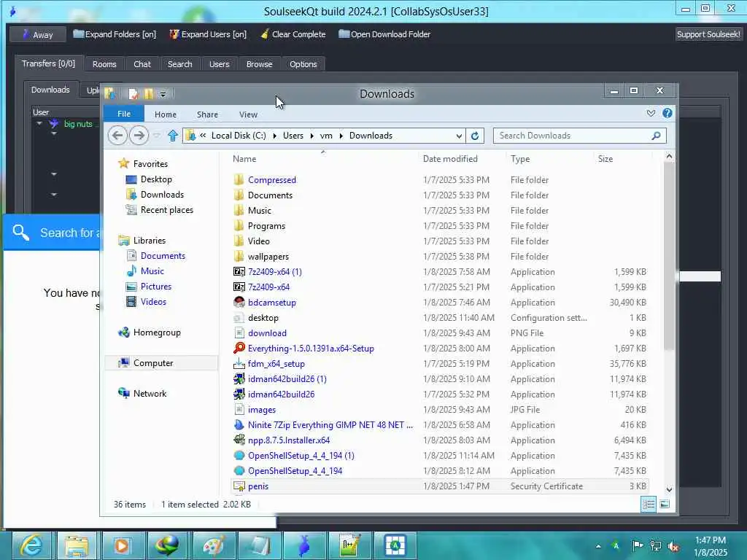The height and width of the screenshot is (560, 747).
Task: Select the OpenShellSetup_4_4_194 (1) icon
Action: coord(239,455)
